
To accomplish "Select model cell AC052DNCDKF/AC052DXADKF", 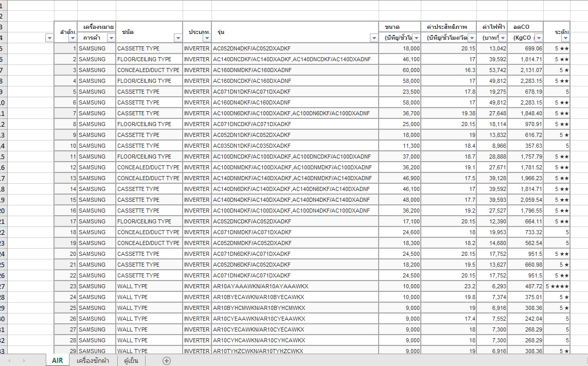I will (x=295, y=221).
